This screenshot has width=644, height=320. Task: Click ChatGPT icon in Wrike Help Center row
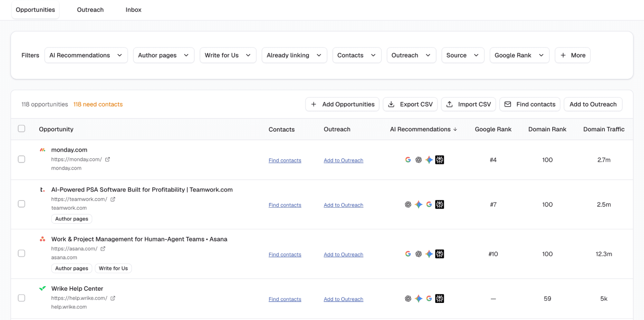coord(408,299)
